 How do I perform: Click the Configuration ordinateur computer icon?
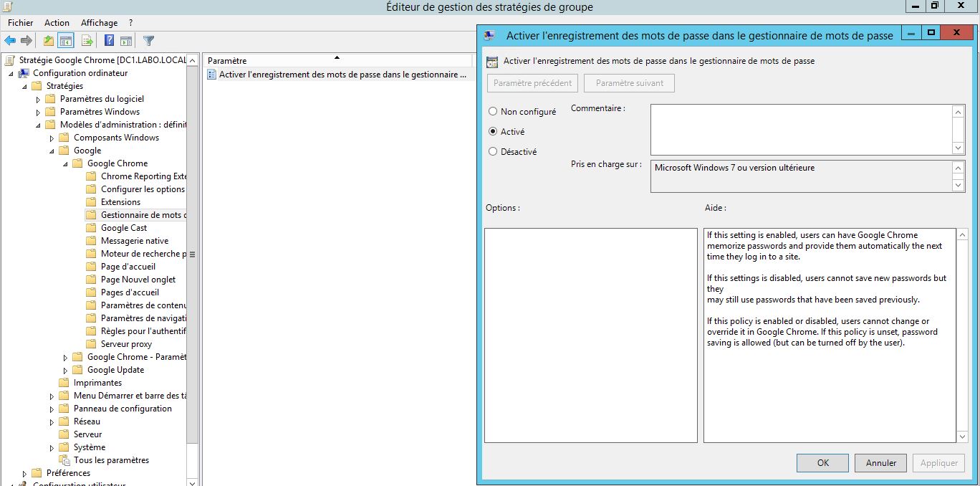coord(24,73)
